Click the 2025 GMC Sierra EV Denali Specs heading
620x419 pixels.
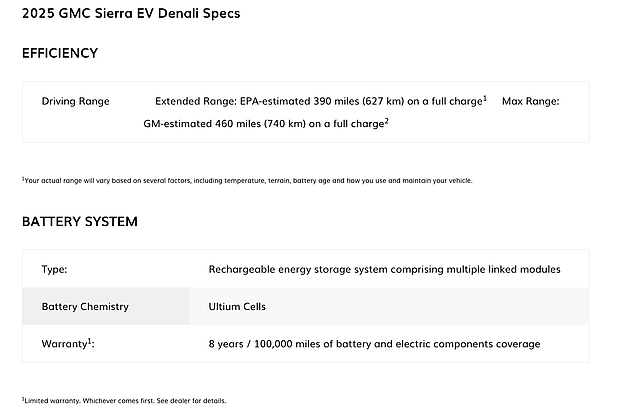(x=130, y=14)
